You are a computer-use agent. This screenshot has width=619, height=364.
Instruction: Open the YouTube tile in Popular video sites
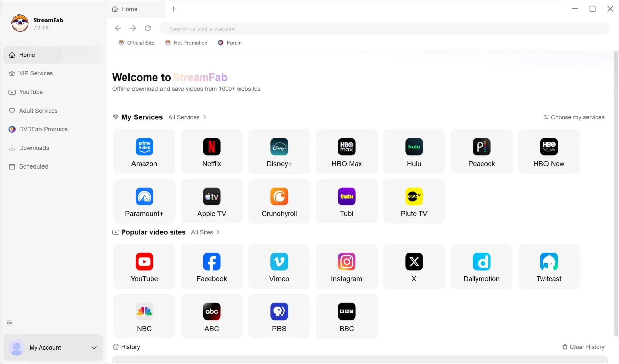click(x=144, y=267)
